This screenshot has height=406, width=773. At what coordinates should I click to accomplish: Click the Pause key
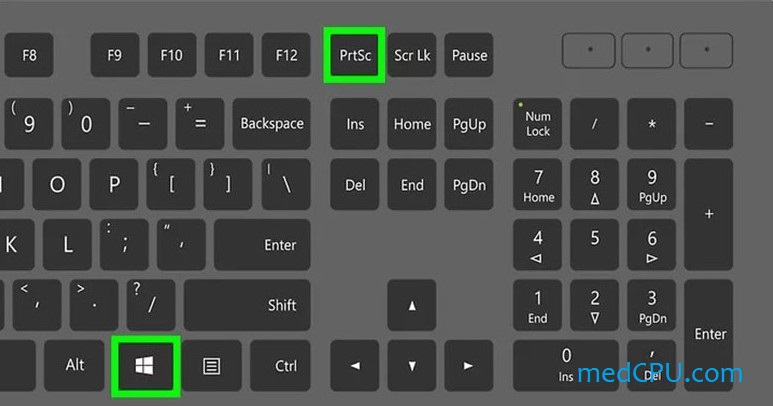tap(469, 55)
